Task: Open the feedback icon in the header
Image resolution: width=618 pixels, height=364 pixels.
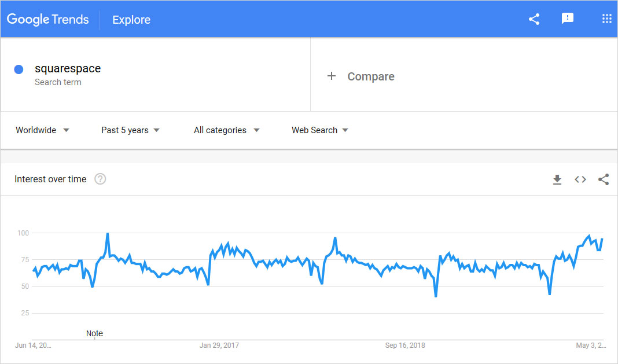Action: (x=568, y=19)
